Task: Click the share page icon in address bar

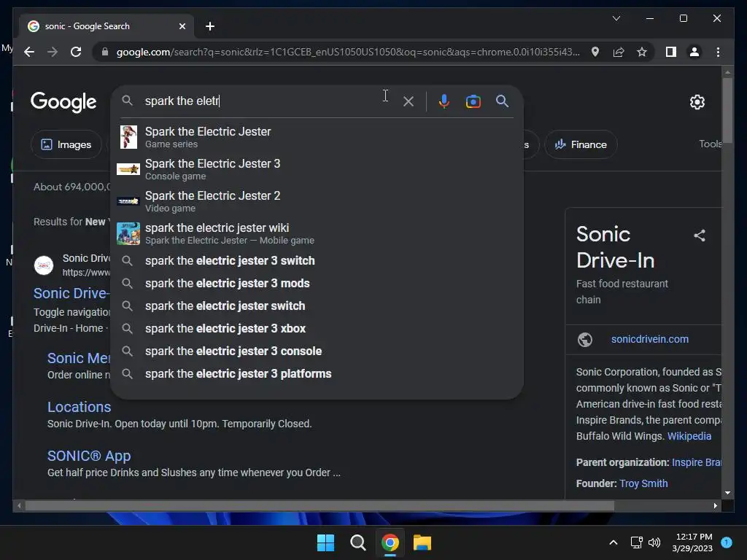Action: 619,52
